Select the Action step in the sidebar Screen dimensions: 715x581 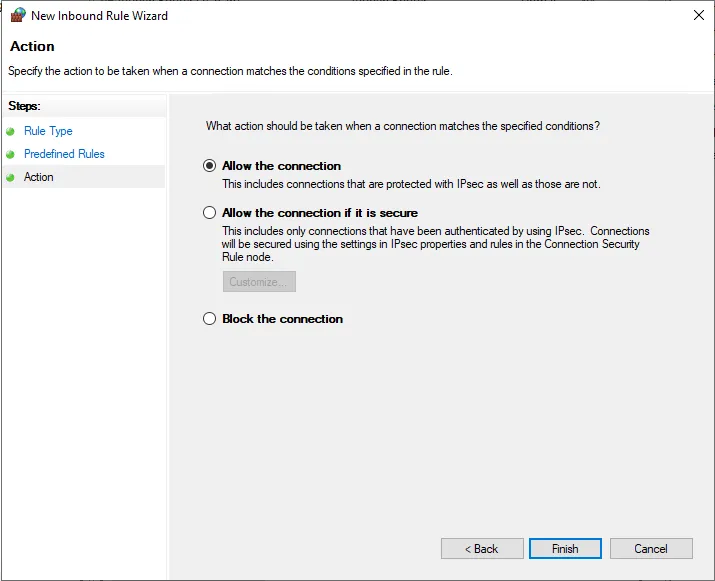pos(39,177)
